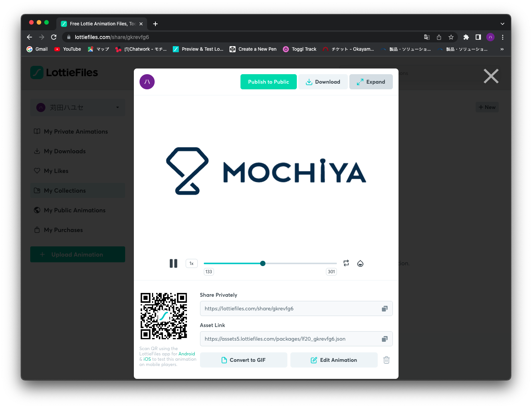
Task: Open the tab search chevron
Action: [x=503, y=24]
